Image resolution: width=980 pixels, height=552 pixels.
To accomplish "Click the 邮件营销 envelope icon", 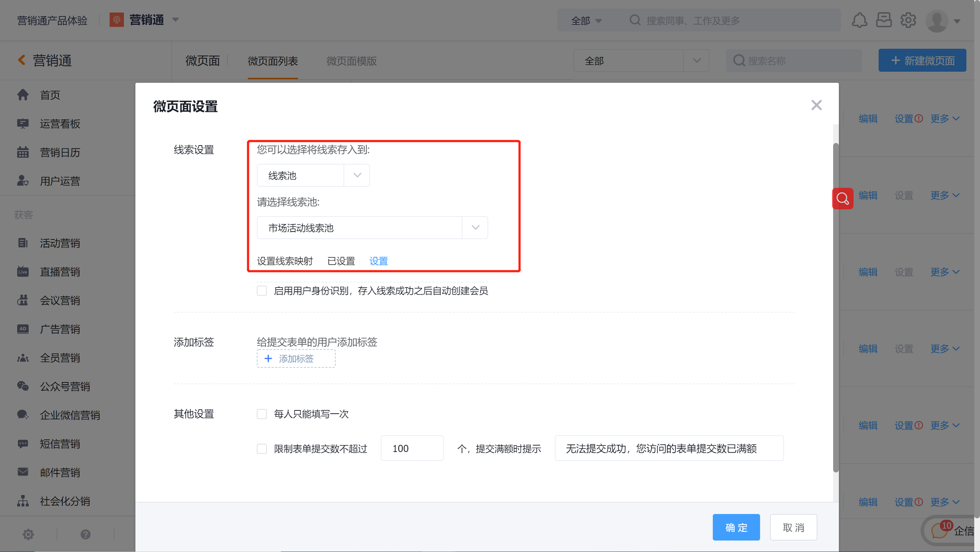I will tap(23, 472).
